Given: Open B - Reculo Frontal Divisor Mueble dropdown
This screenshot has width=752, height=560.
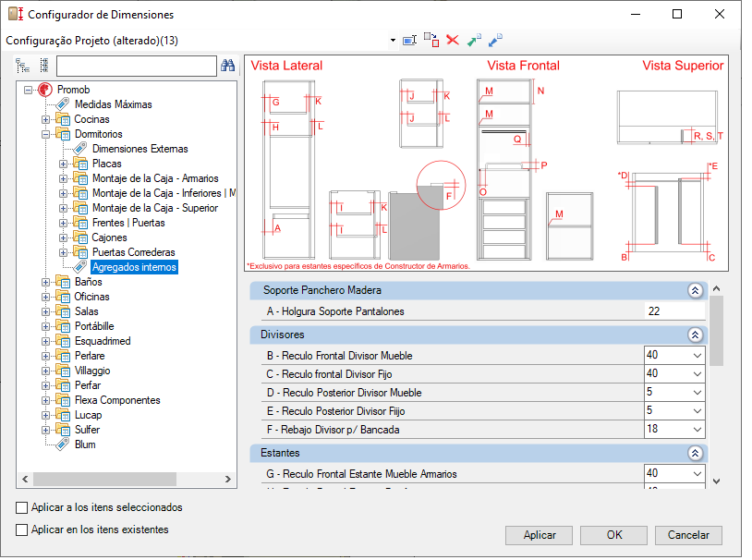Looking at the screenshot, I should tap(697, 356).
